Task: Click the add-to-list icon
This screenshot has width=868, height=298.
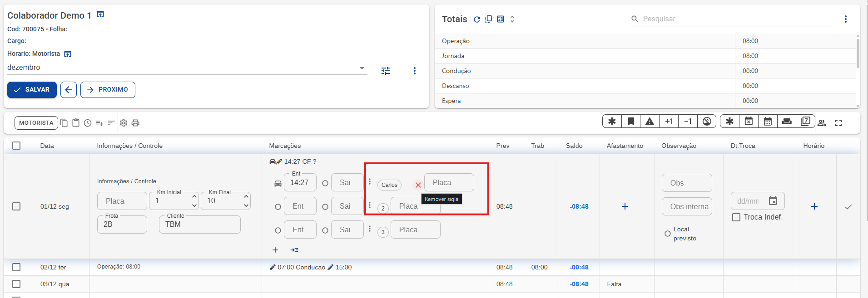Action: coord(99,123)
